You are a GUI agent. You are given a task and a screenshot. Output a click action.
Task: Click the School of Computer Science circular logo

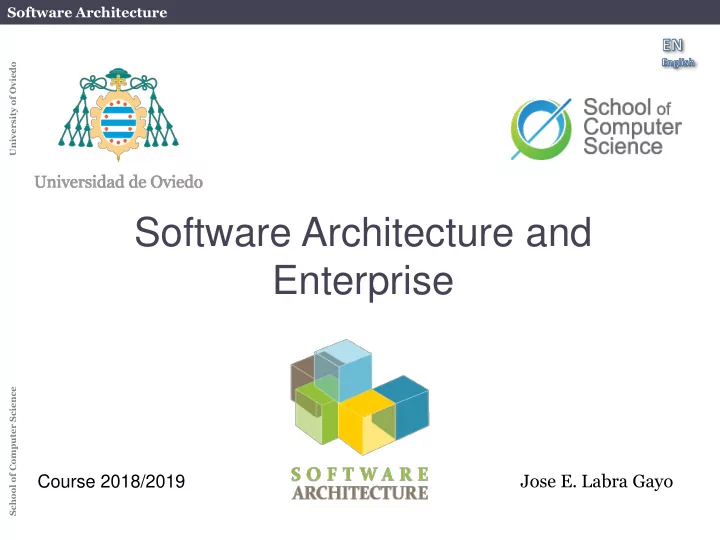[541, 129]
